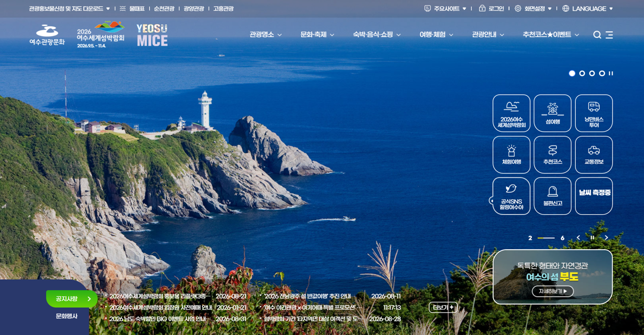Expand the 주요사이트 dropdown
The width and height of the screenshot is (644, 335).
pos(445,8)
